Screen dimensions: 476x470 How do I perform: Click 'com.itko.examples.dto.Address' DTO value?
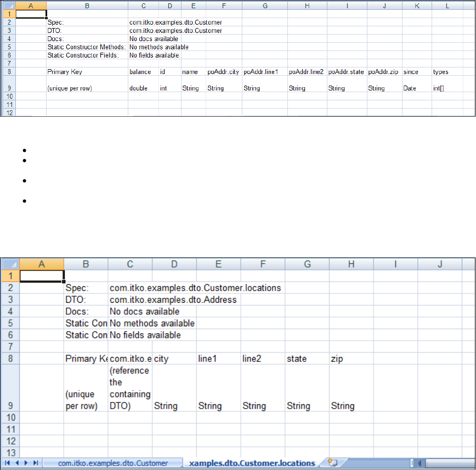[173, 299]
